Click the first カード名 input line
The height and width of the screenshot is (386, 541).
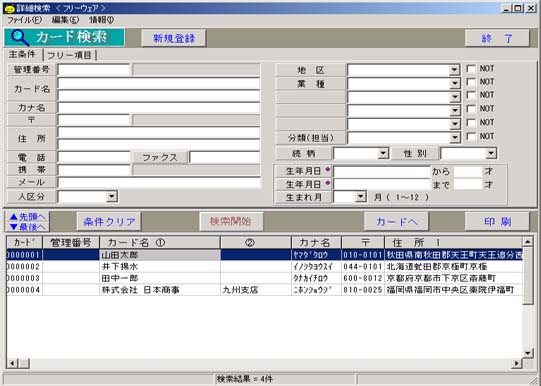coord(159,83)
